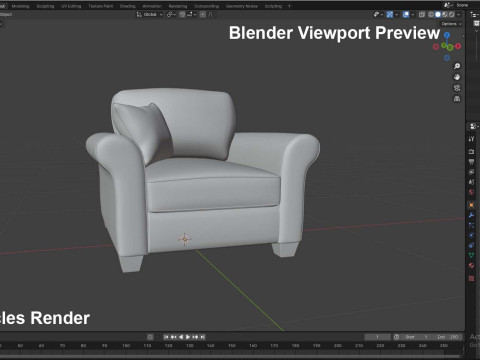The image size is (480, 360).
Task: Toggle viewport overlays
Action: coord(406,15)
